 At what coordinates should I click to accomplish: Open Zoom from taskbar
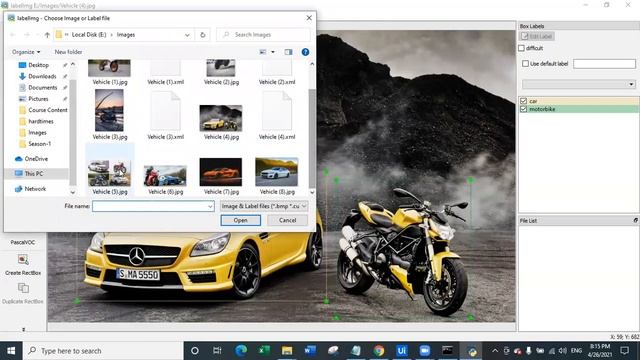(x=424, y=351)
